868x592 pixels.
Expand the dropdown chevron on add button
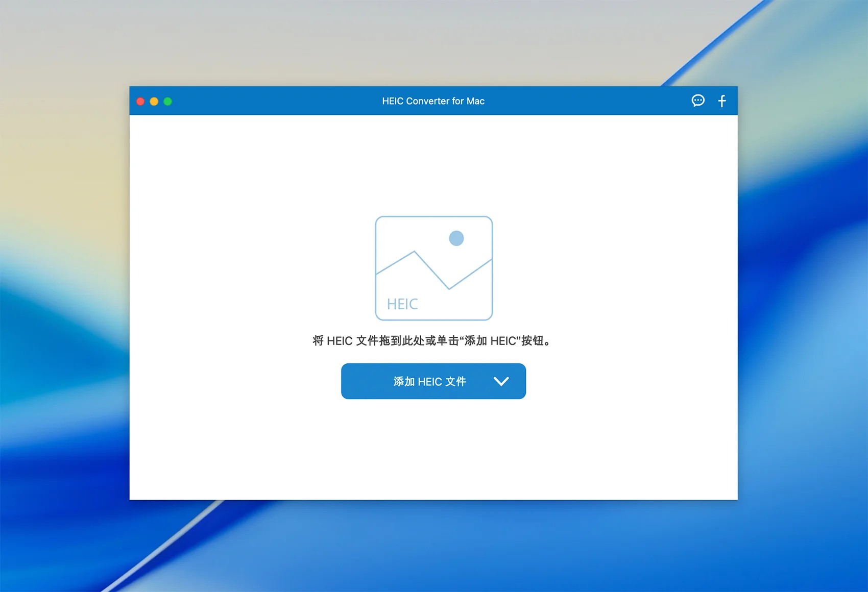pyautogui.click(x=501, y=381)
